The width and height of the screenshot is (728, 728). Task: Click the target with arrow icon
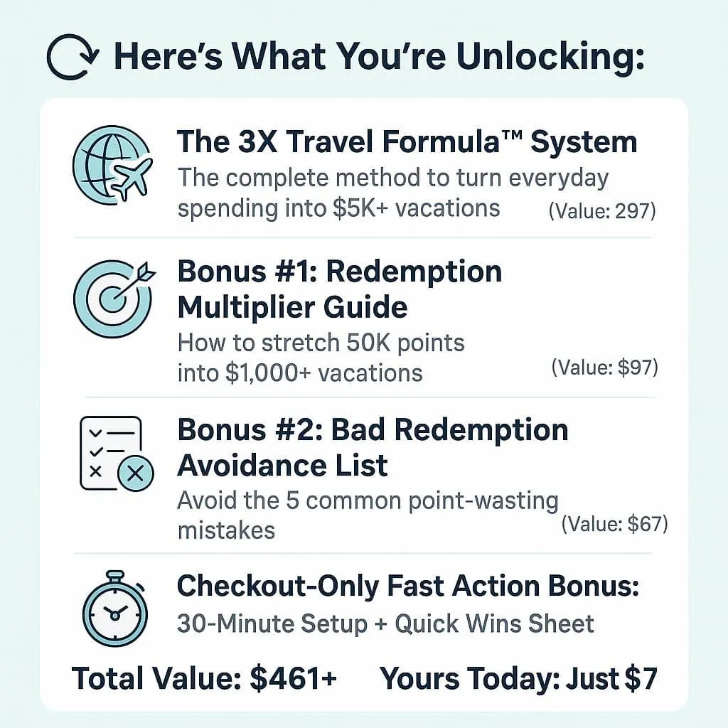point(114,298)
